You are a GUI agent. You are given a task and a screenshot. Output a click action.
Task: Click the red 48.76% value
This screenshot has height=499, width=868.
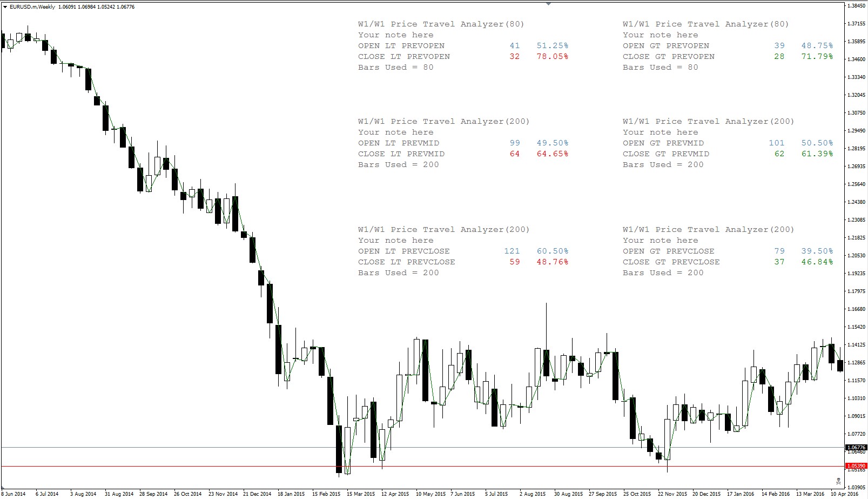pos(553,262)
